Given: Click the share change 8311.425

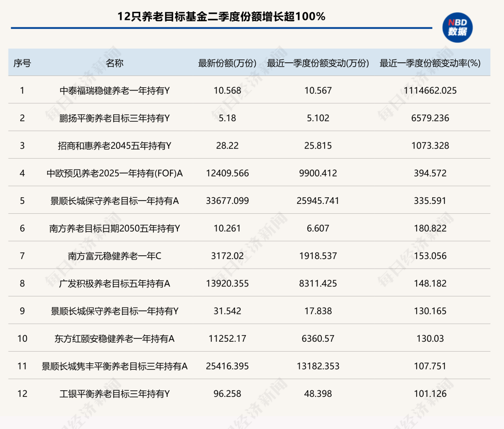Looking at the screenshot, I should [x=318, y=284].
